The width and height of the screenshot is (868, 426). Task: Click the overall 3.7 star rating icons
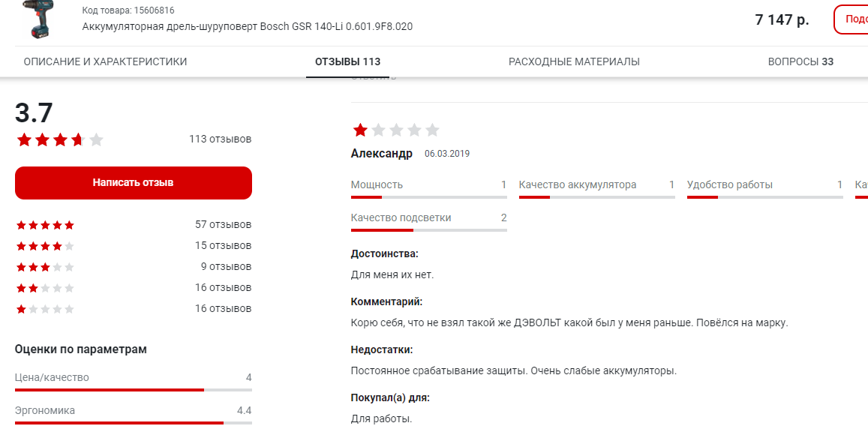pos(60,139)
